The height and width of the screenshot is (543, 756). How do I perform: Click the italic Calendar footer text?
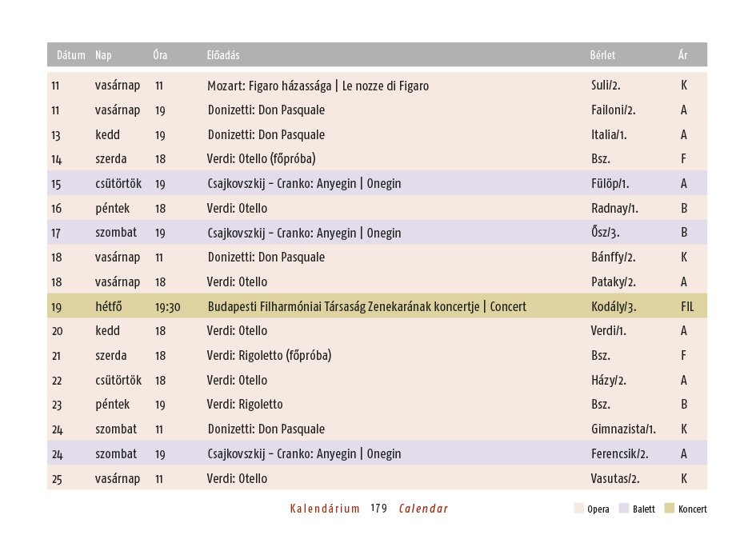pos(423,509)
